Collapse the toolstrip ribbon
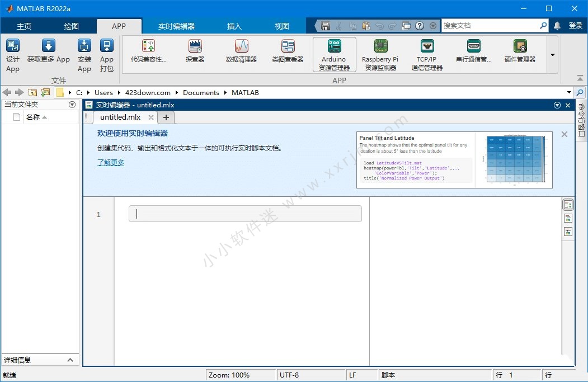The width and height of the screenshot is (588, 382). point(580,78)
